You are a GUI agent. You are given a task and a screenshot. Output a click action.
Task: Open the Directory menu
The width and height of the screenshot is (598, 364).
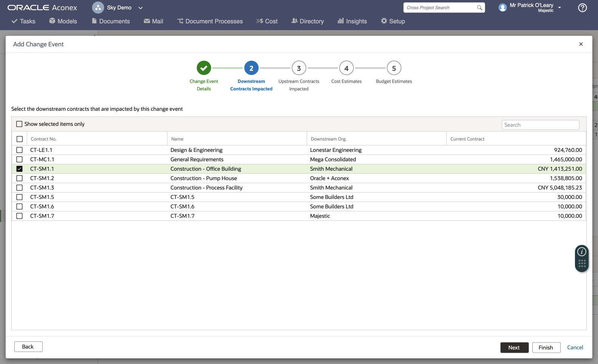click(308, 21)
